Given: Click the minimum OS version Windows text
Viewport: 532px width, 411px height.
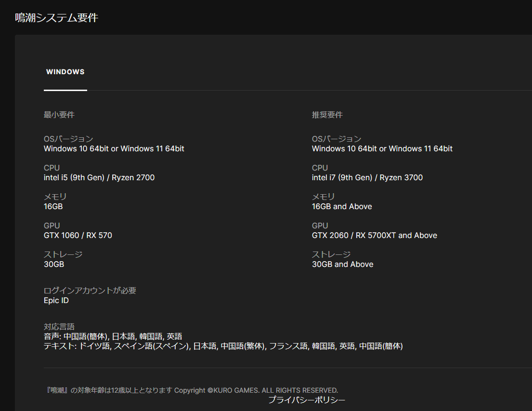Looking at the screenshot, I should (x=114, y=148).
